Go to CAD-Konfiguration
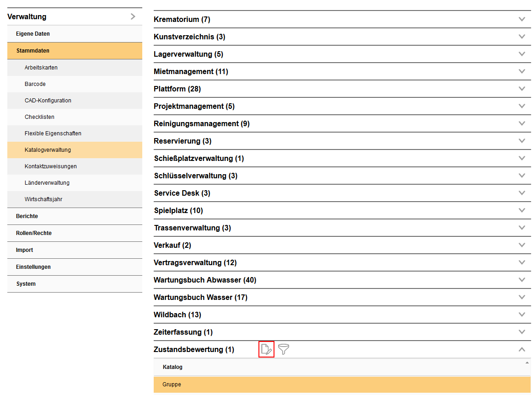 point(48,101)
